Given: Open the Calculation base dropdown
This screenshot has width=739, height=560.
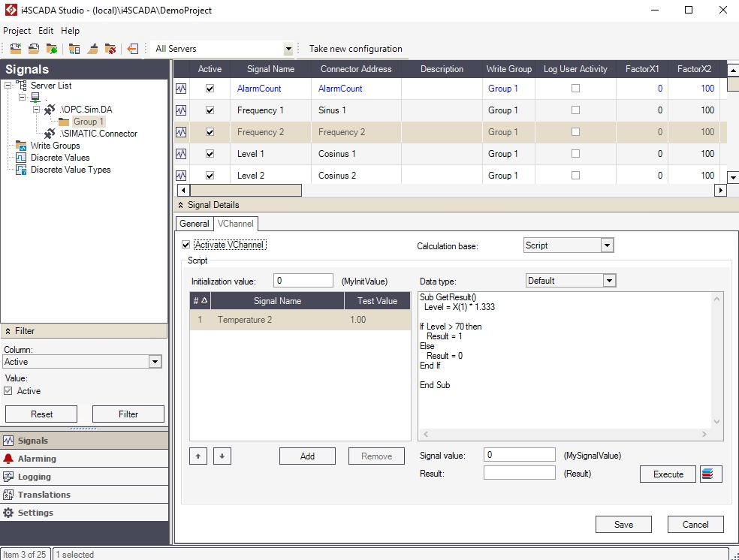Looking at the screenshot, I should [607, 245].
